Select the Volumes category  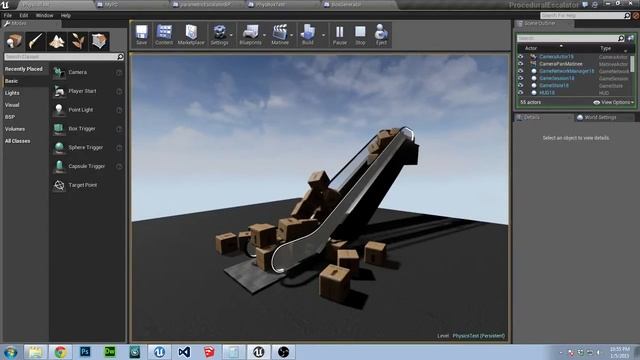click(15, 129)
